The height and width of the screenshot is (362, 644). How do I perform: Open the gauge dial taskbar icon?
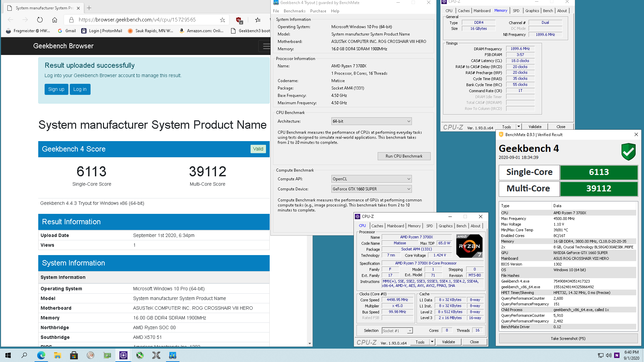coord(90,355)
